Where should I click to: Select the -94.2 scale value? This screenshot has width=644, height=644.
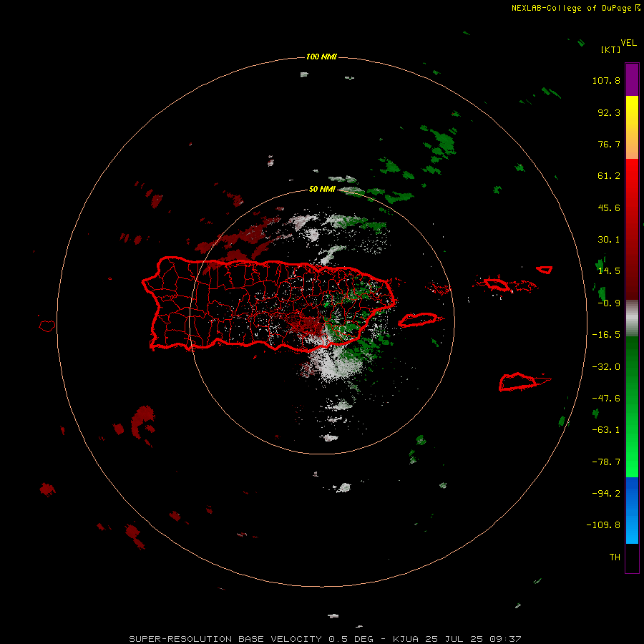606,494
